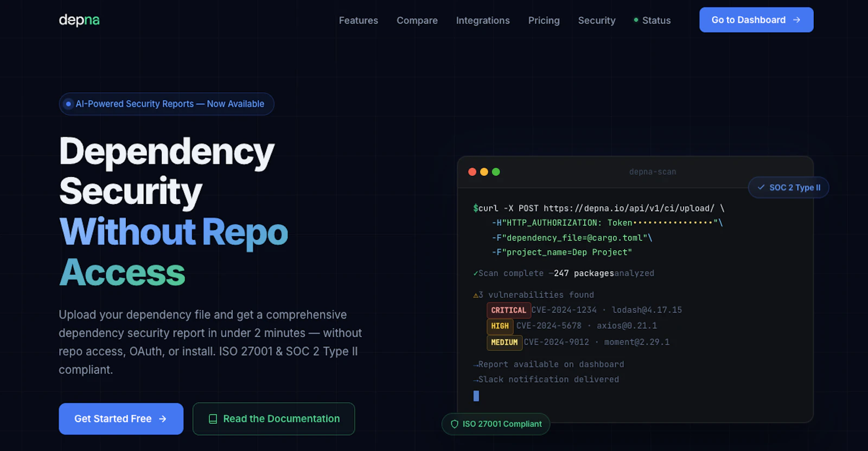Click the MEDIUM severity tag
This screenshot has width=868, height=451.
504,342
